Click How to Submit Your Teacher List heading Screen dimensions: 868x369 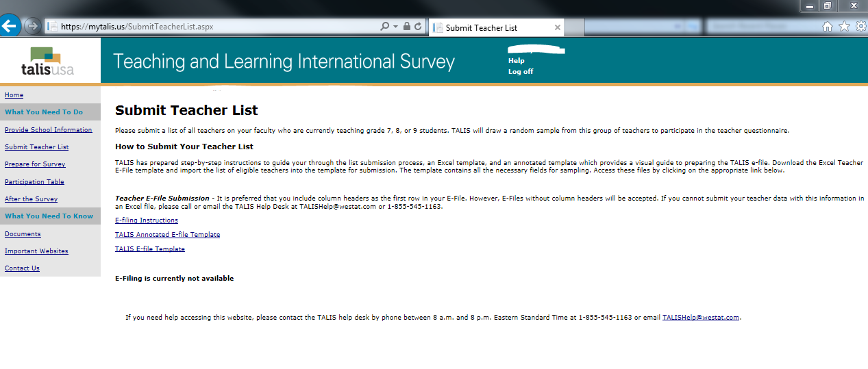184,147
